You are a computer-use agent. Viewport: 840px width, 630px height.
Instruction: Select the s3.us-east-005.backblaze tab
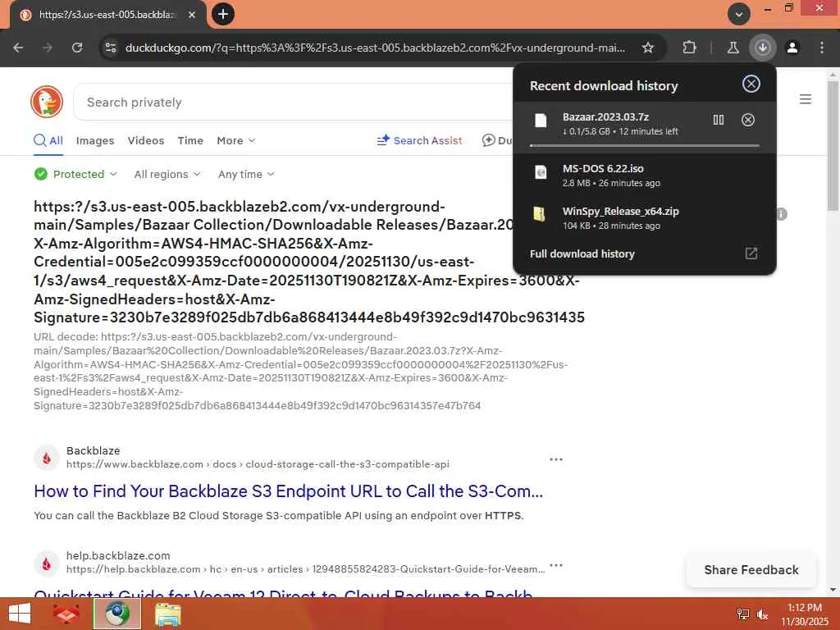tap(107, 15)
